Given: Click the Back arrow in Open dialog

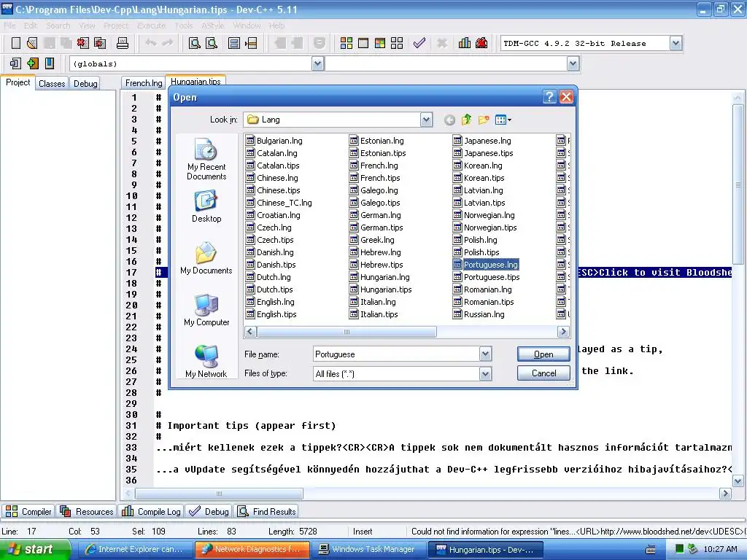Looking at the screenshot, I should (449, 120).
